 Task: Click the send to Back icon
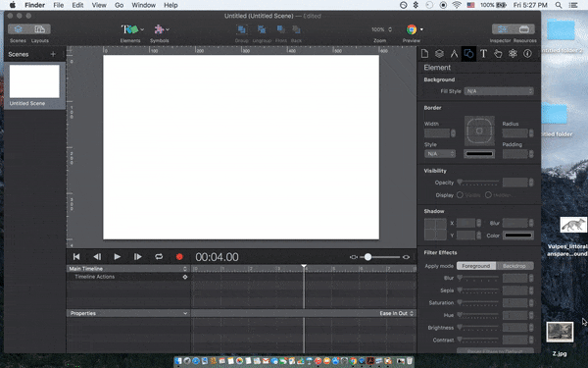[296, 29]
